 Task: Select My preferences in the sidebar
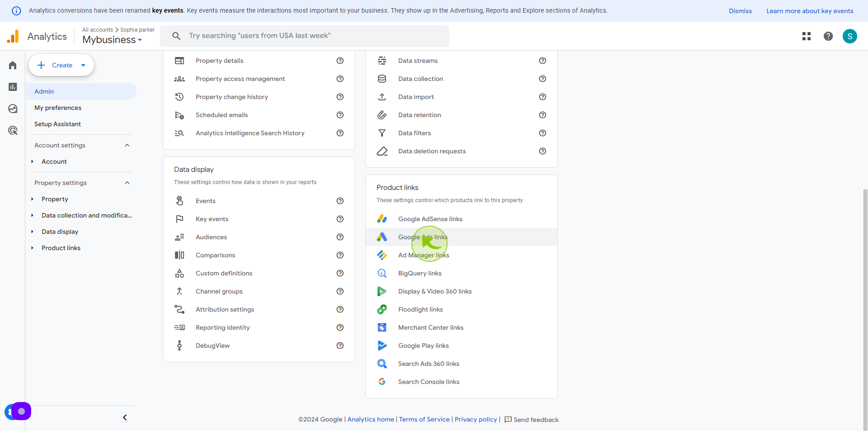[58, 108]
